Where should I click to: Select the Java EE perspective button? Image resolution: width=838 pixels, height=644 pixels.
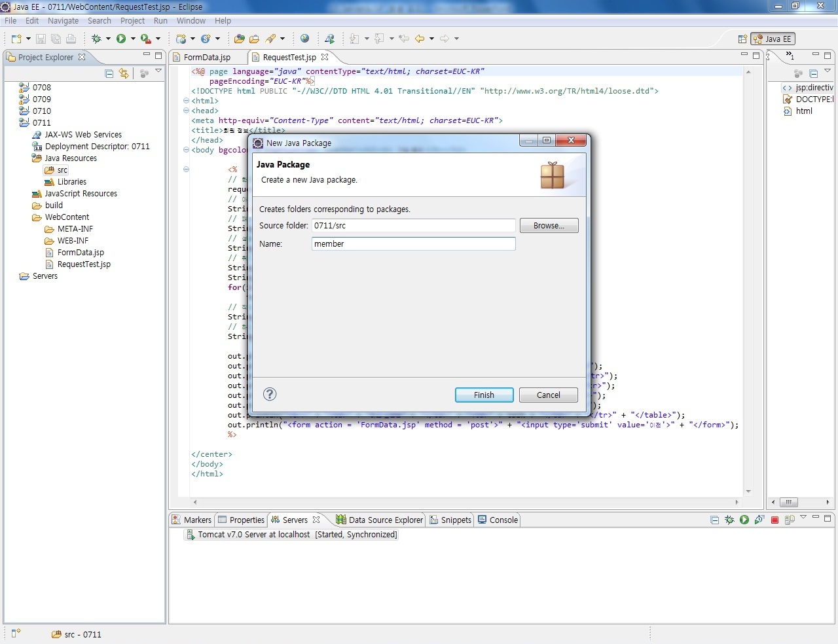(x=773, y=39)
